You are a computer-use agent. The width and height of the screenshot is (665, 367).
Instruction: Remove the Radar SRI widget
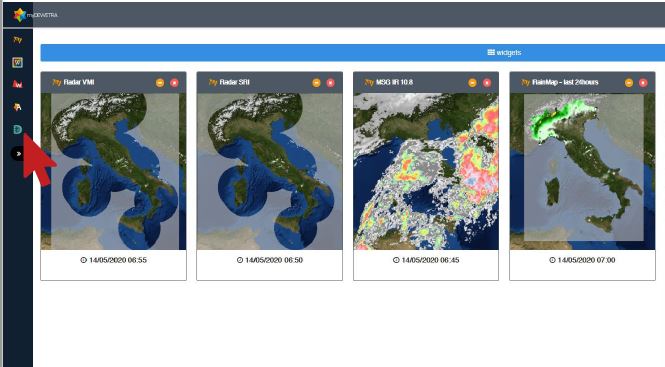pyautogui.click(x=331, y=83)
